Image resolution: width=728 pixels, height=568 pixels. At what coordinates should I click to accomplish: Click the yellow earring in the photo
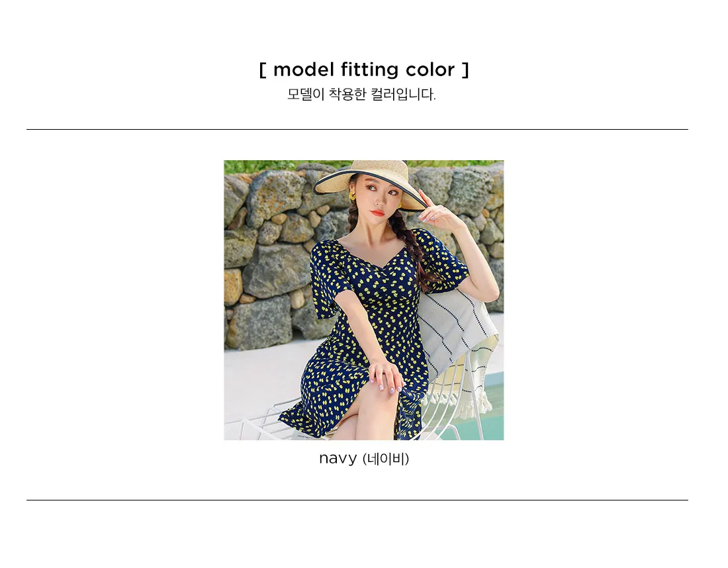[352, 197]
